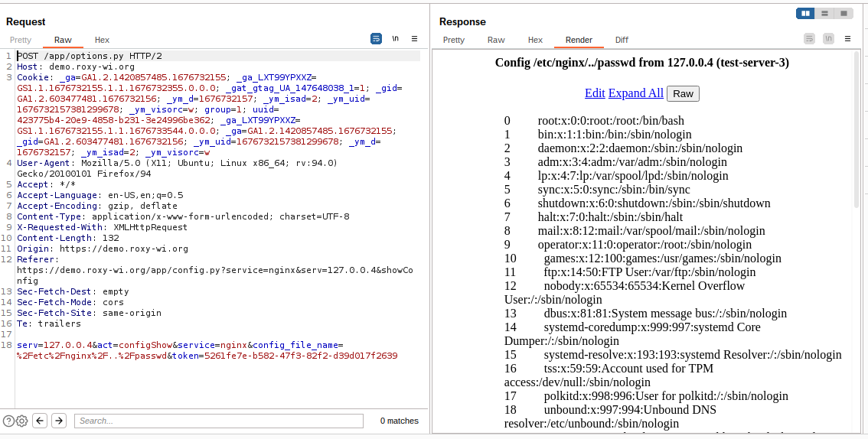Switch to combined tabbed layout view
Image resolution: width=868 pixels, height=439 pixels.
(844, 13)
